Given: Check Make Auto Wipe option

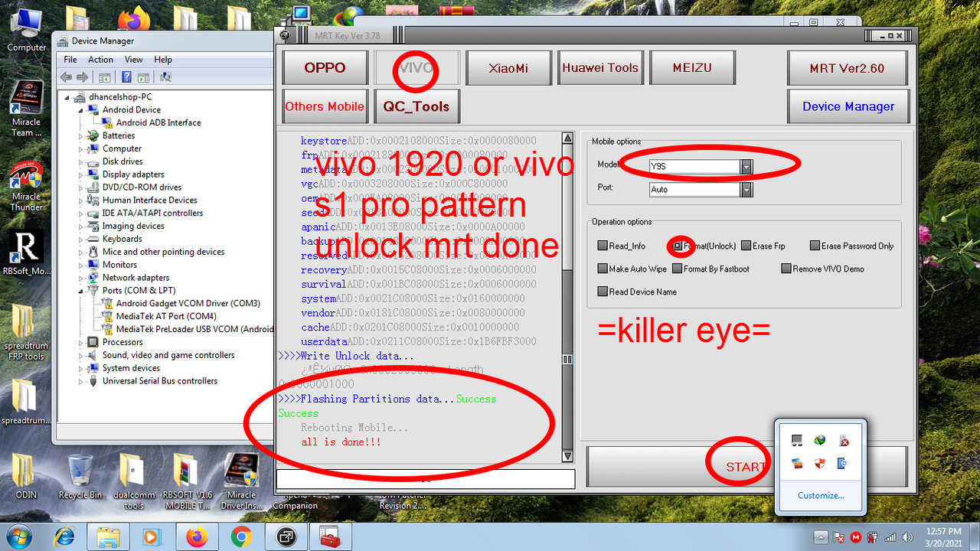Looking at the screenshot, I should click(602, 269).
